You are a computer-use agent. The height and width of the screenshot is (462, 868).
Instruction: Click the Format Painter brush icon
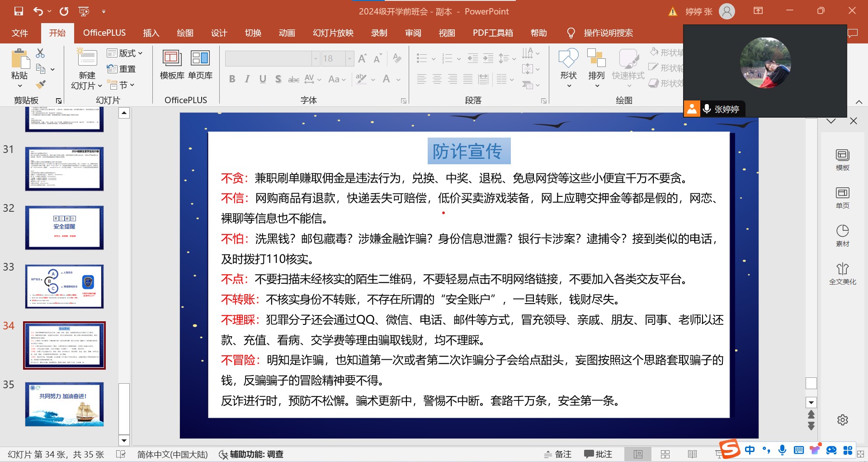pos(41,85)
